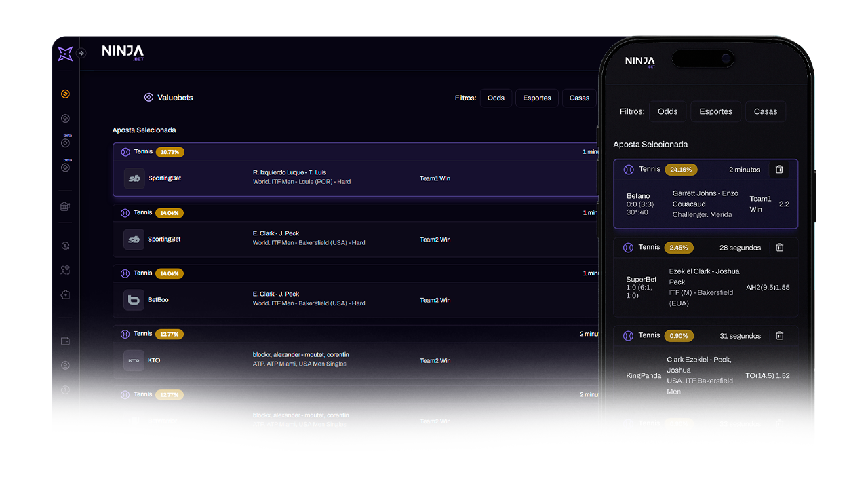Image resolution: width=868 pixels, height=477 pixels.
Task: Click the BetBoo bookmaker logo
Action: tap(134, 300)
